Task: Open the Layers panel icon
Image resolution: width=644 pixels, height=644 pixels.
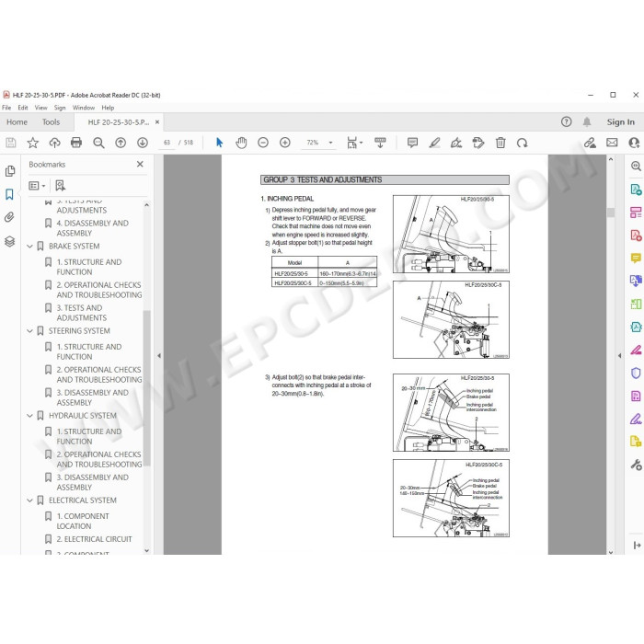Action: (10, 241)
